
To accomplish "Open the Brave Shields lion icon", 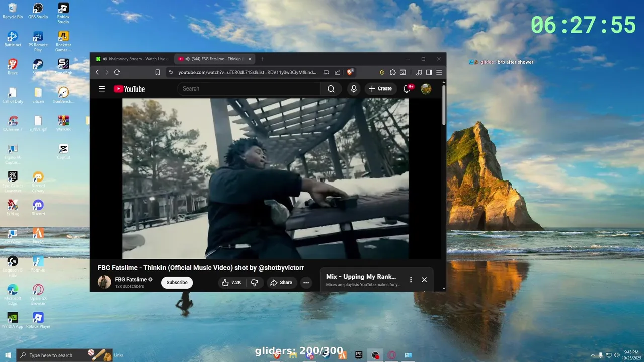I will click(x=350, y=72).
